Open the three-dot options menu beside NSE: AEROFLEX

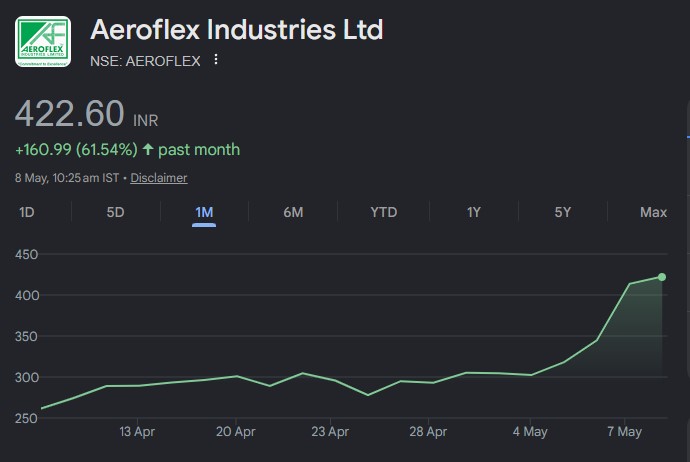click(216, 59)
